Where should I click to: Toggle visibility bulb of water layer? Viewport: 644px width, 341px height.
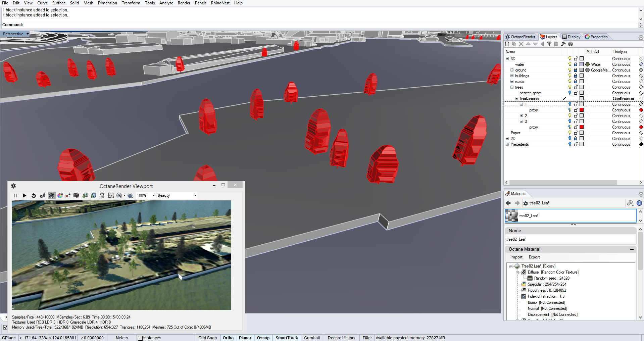pos(569,64)
